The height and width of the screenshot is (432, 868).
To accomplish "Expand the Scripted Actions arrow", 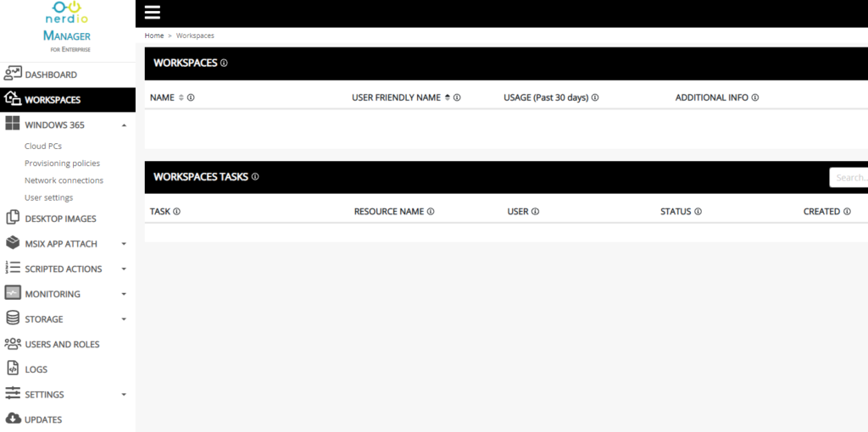I will coord(124,269).
